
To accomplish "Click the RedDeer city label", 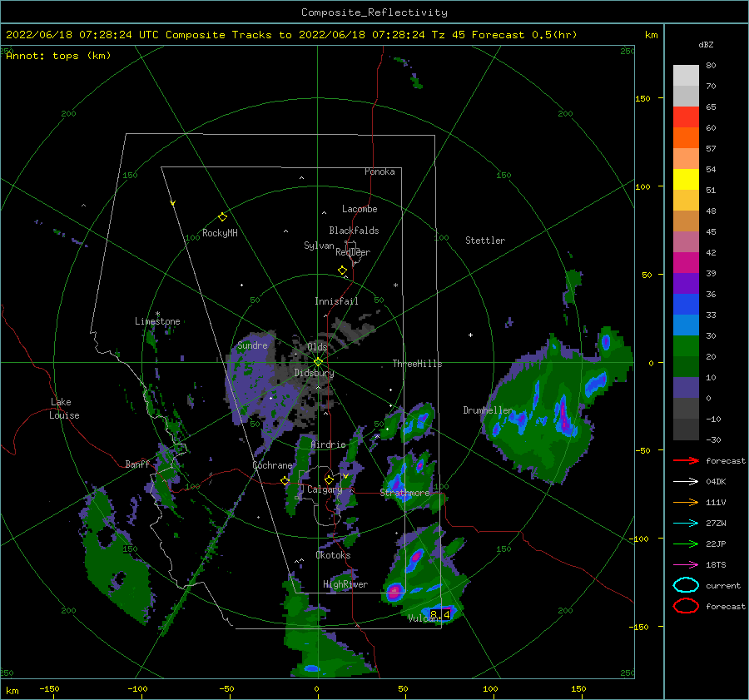I will pos(353,252).
